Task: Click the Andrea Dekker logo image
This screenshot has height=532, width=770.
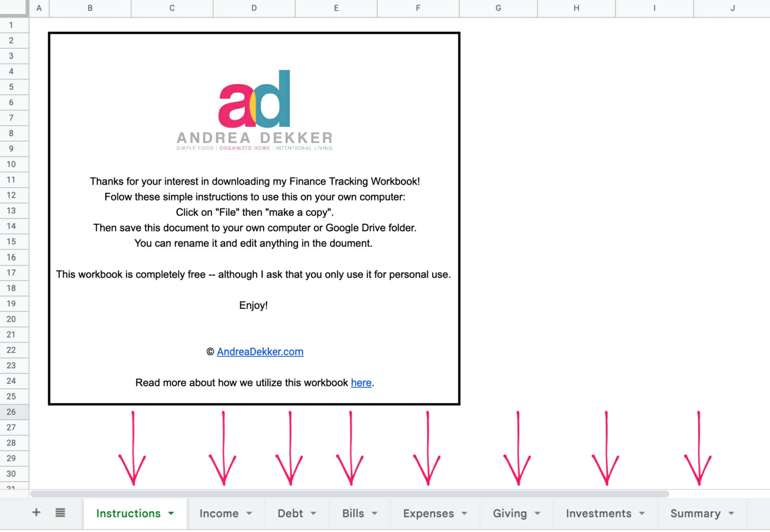Action: click(x=255, y=110)
